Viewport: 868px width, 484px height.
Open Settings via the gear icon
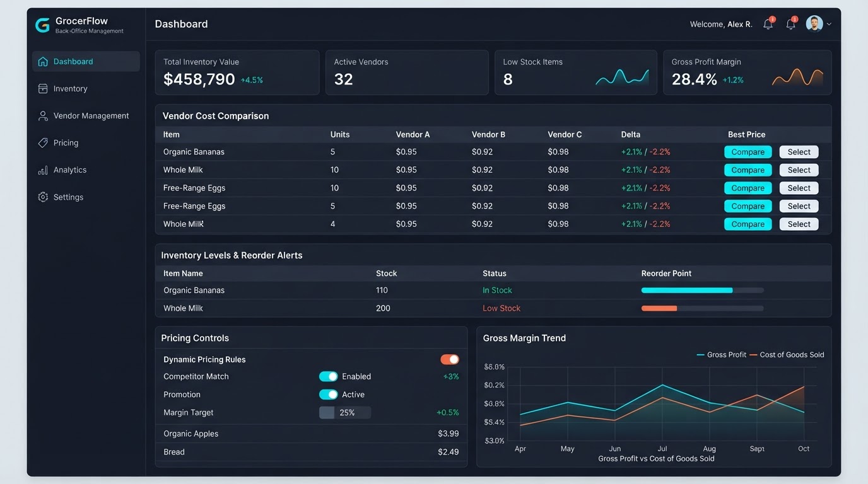43,197
